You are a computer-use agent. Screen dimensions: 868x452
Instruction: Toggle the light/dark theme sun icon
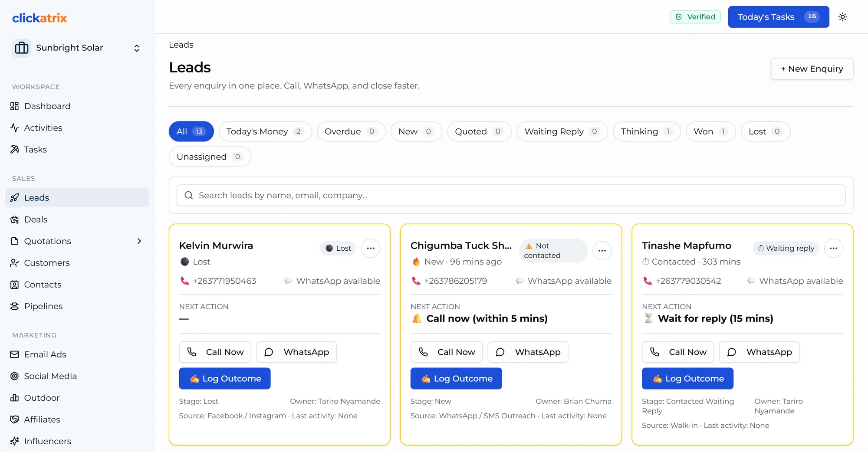(842, 17)
